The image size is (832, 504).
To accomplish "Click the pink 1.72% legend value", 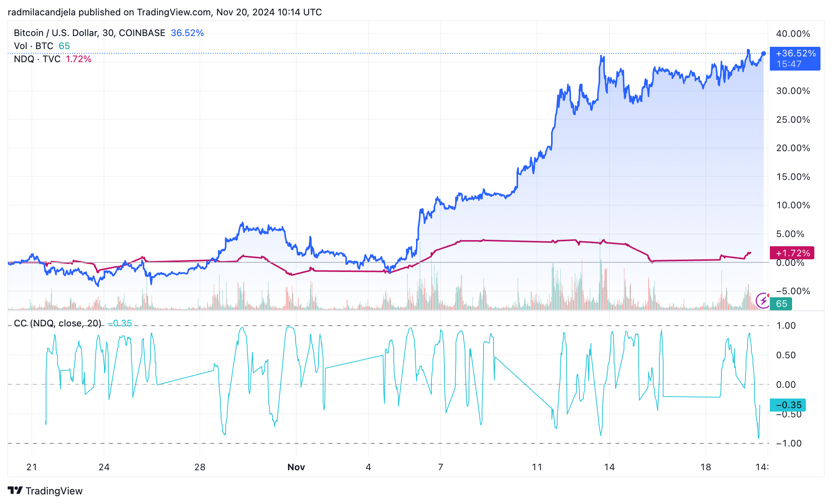I will [79, 59].
